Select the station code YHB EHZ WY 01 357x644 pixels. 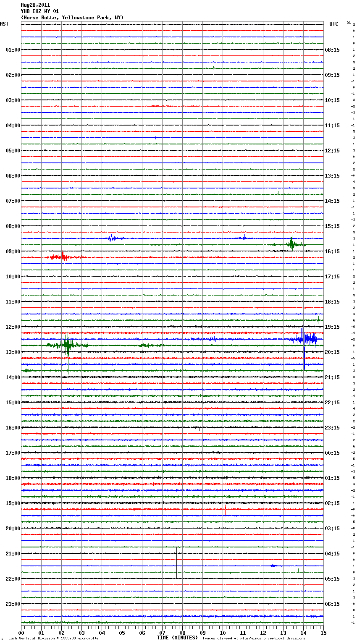tap(40, 11)
